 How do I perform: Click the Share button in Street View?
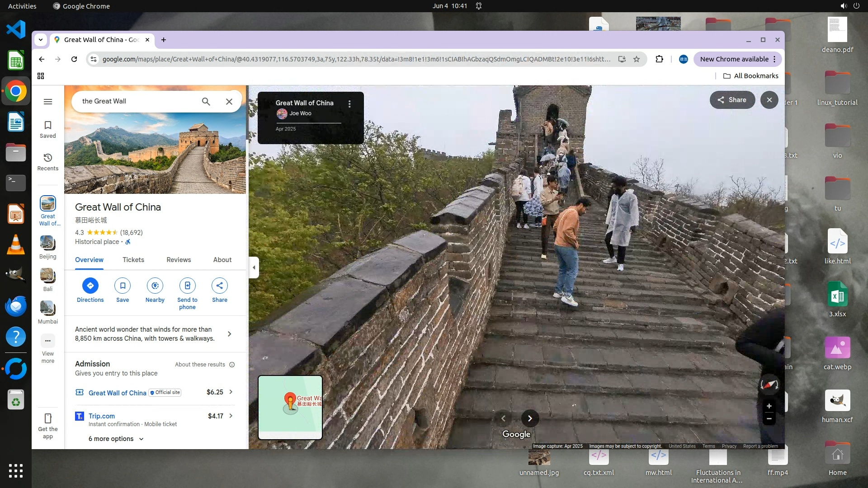pyautogui.click(x=732, y=100)
